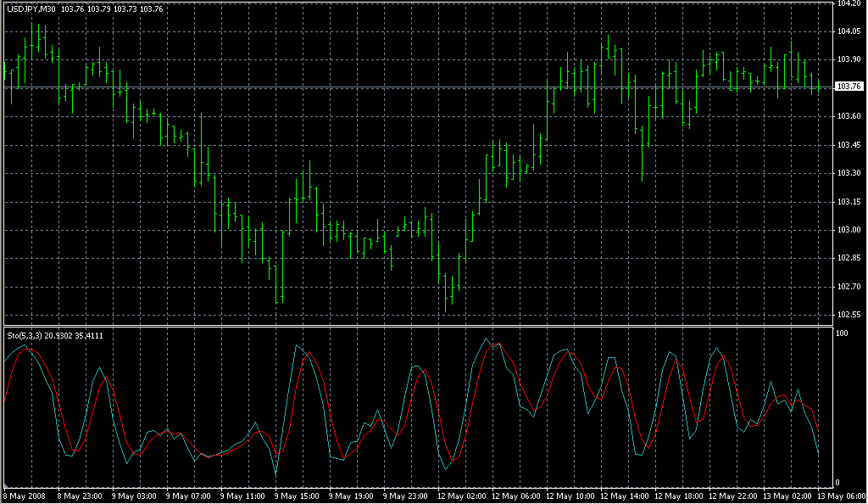The height and width of the screenshot is (504, 868).
Task: Click the 104.20 price axis label
Action: point(849,4)
